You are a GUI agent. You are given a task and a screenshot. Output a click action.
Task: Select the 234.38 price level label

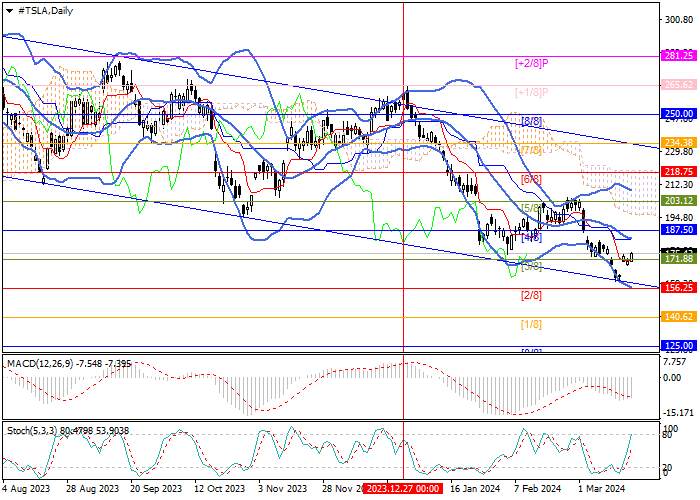(x=678, y=143)
